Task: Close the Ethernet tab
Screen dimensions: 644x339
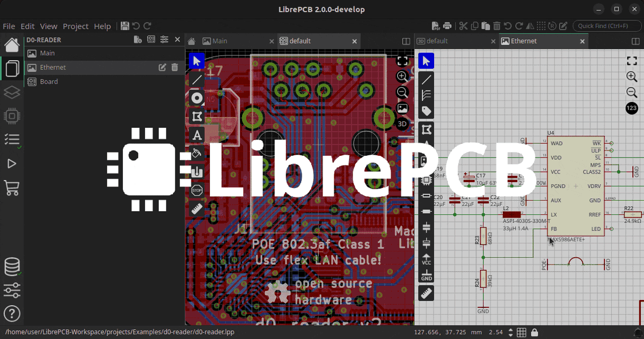Action: (581, 41)
